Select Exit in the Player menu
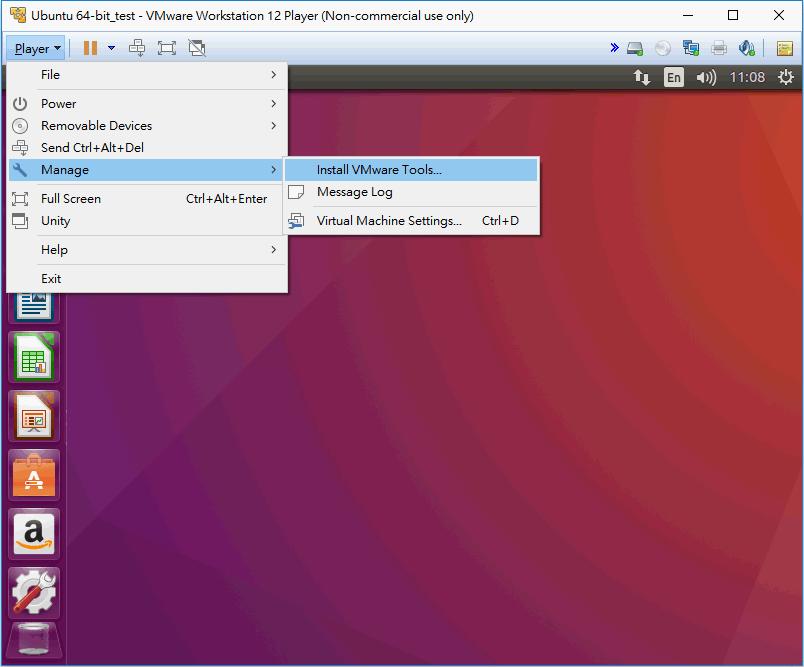Image resolution: width=804 pixels, height=667 pixels. point(147,279)
